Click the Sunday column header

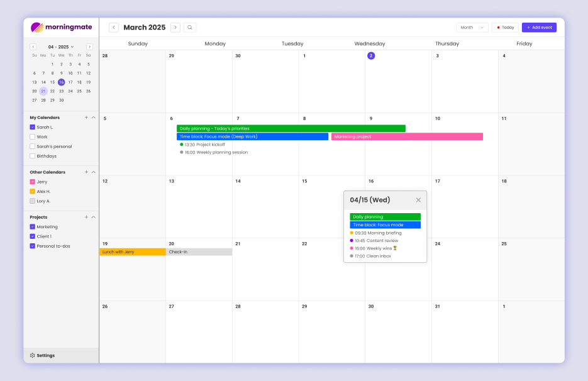point(138,43)
